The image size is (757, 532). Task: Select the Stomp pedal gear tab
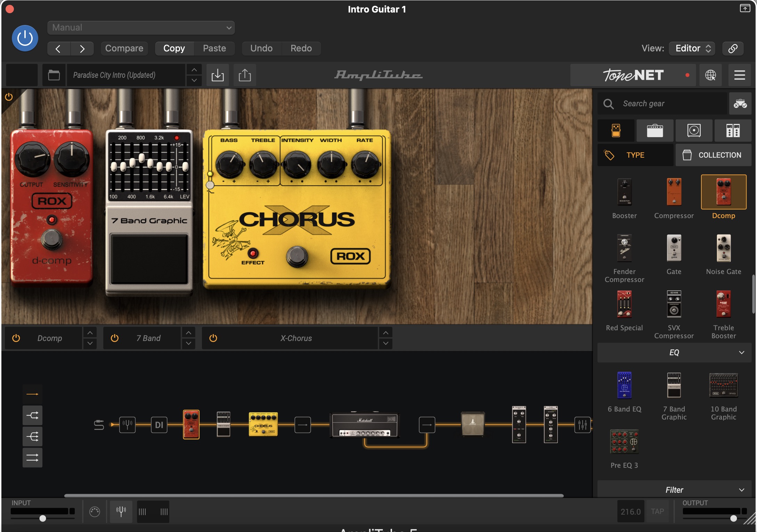pos(616,131)
